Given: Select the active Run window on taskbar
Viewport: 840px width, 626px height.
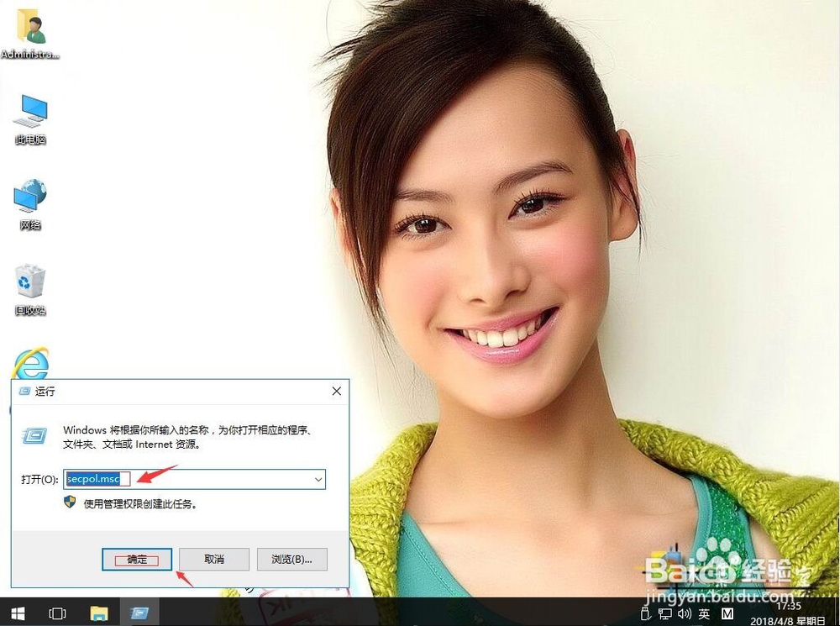Looking at the screenshot, I should (x=139, y=613).
